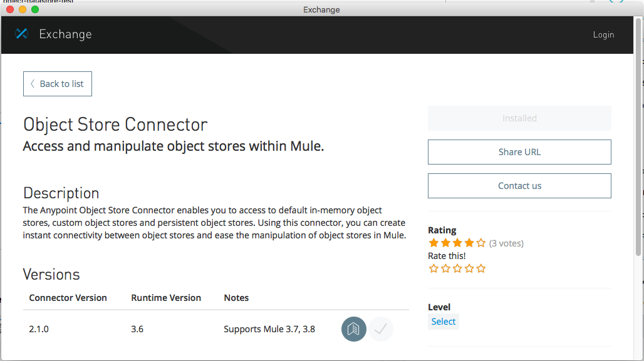The height and width of the screenshot is (361, 644).
Task: Click the Exchange title in the header
Action: point(65,34)
